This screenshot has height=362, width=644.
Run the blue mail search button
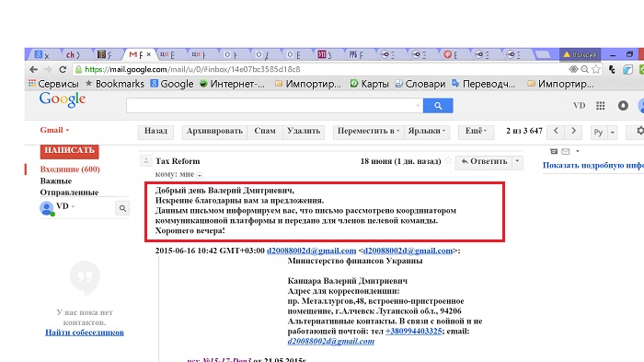tap(438, 106)
